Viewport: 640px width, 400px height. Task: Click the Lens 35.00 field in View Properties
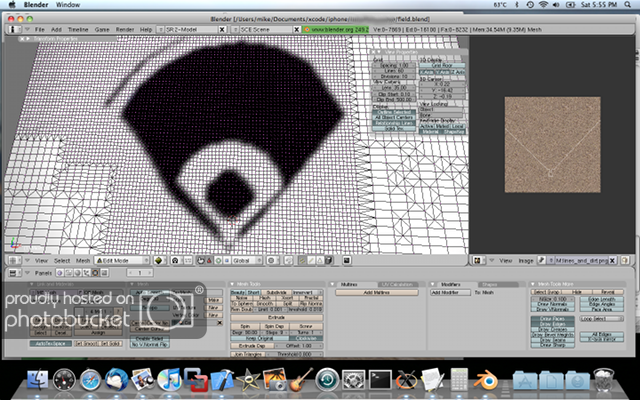394,87
